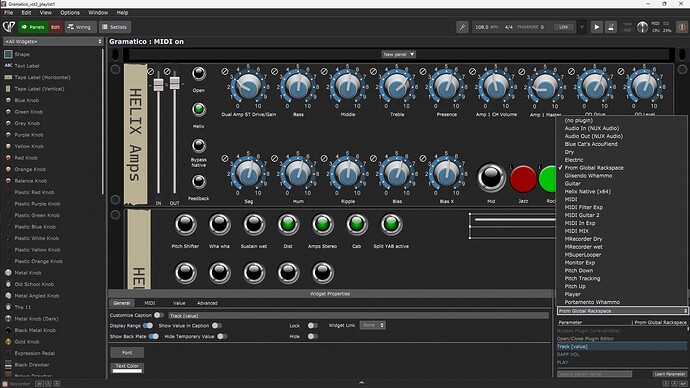
Task: Toggle Customize Caption switch
Action: point(158,315)
